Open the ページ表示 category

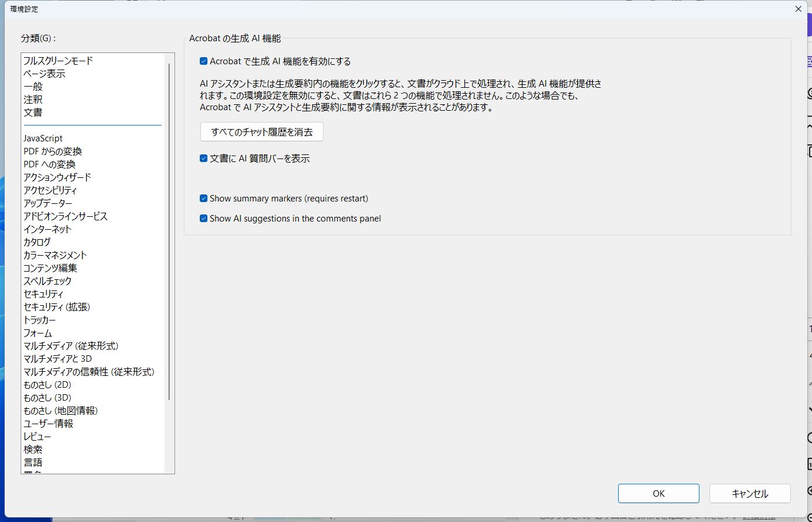point(44,74)
